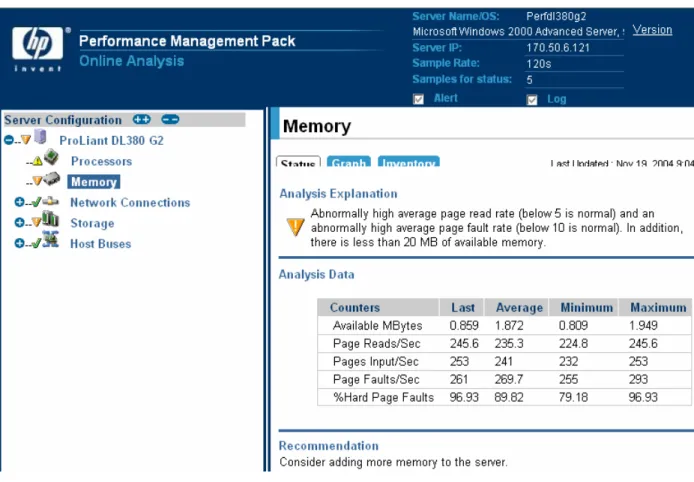The image size is (694, 482).
Task: Click the Pages Input/Sec row label
Action: pos(376,362)
